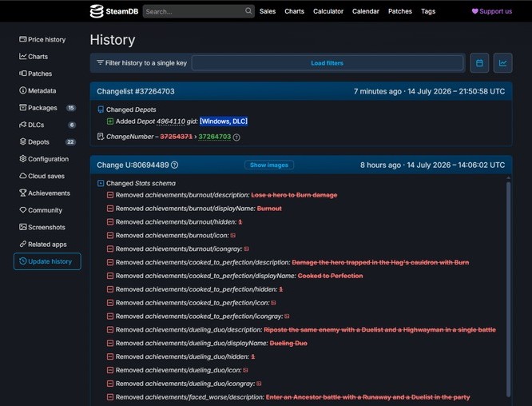Image resolution: width=532 pixels, height=406 pixels.
Task: Click timestamp '14 July 2026 – 21:50:58 UTC'
Action: (456, 91)
